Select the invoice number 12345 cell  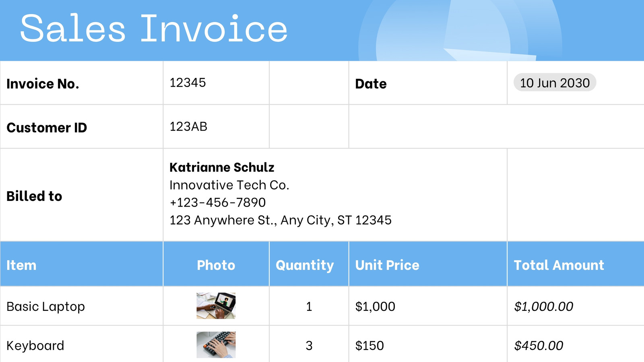pos(216,83)
